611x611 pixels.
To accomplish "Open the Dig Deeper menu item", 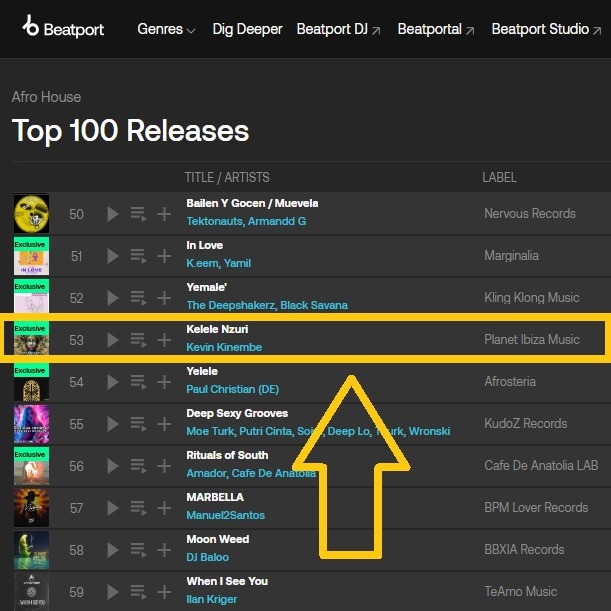I will tap(247, 29).
